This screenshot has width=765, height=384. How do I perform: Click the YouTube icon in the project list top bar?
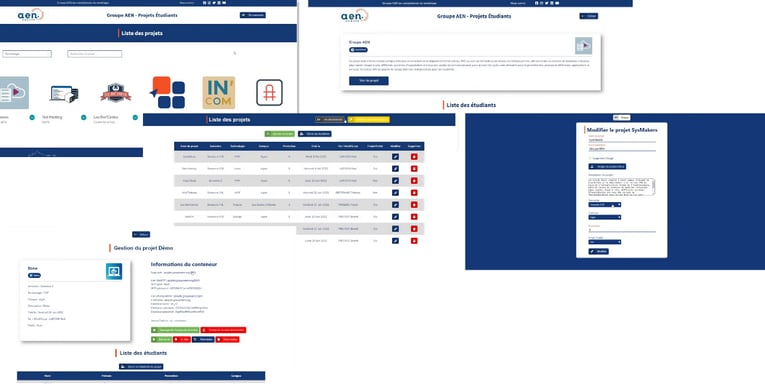[223, 3]
